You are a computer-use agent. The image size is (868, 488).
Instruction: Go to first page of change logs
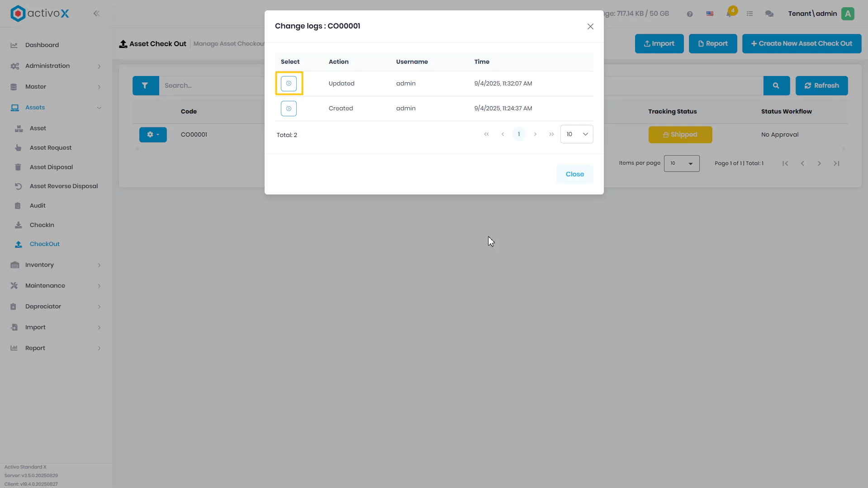click(486, 134)
